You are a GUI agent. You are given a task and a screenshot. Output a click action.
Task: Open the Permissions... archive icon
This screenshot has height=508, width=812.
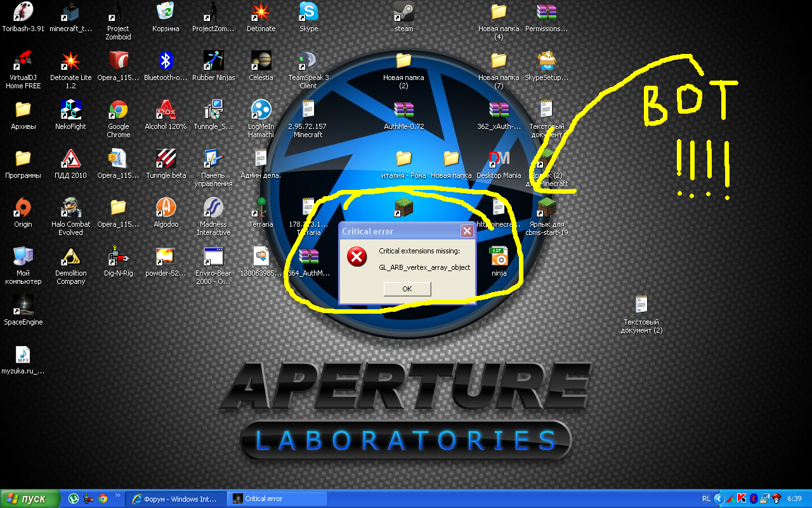pos(547,17)
